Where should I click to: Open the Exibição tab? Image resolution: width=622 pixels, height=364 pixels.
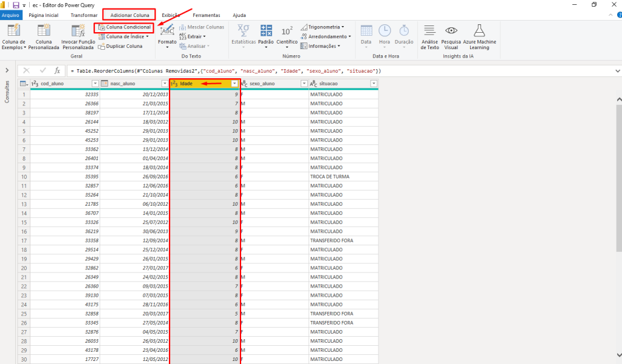170,15
